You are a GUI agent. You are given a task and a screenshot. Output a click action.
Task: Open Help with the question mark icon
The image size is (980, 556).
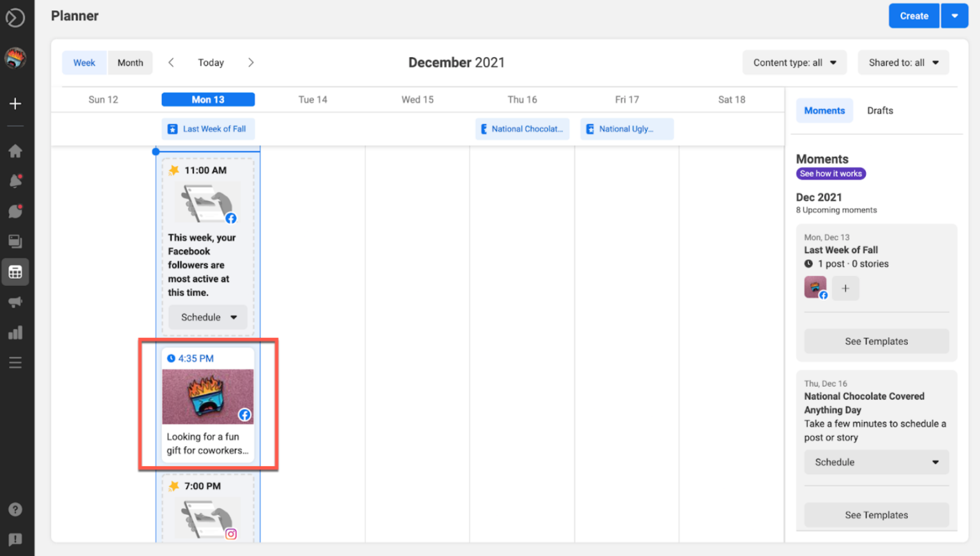point(15,509)
